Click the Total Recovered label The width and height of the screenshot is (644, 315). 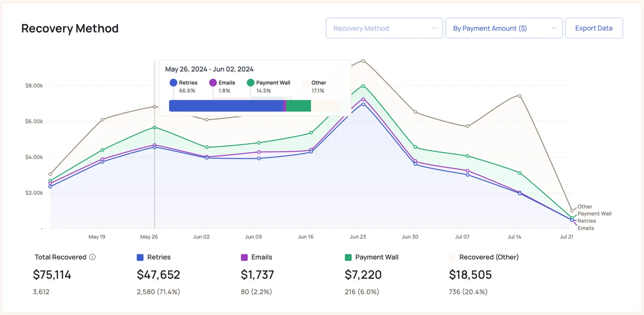60,257
